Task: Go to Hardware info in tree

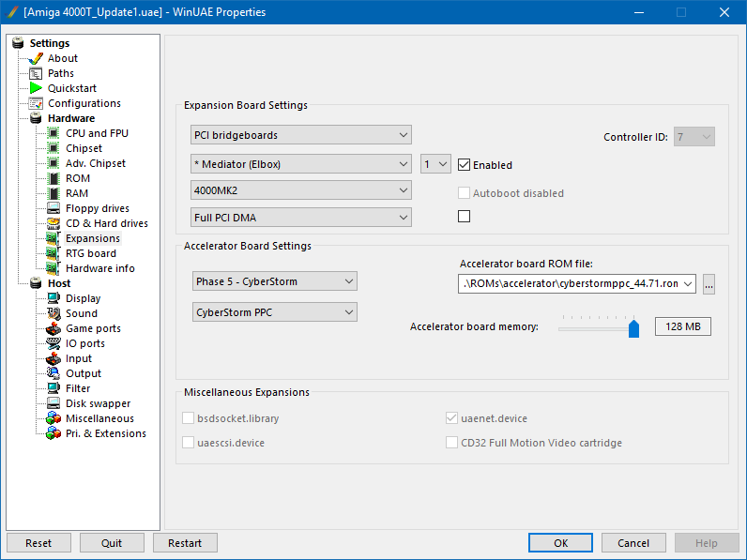Action: point(99,268)
